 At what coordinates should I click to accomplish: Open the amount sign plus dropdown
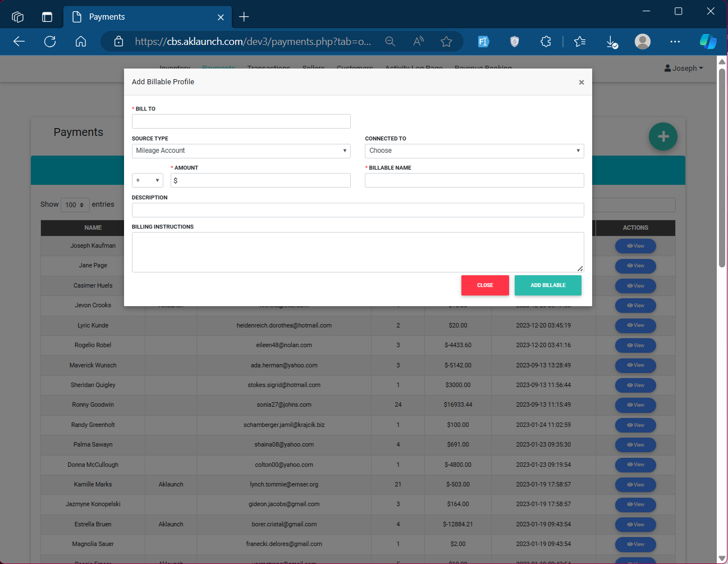pyautogui.click(x=147, y=180)
